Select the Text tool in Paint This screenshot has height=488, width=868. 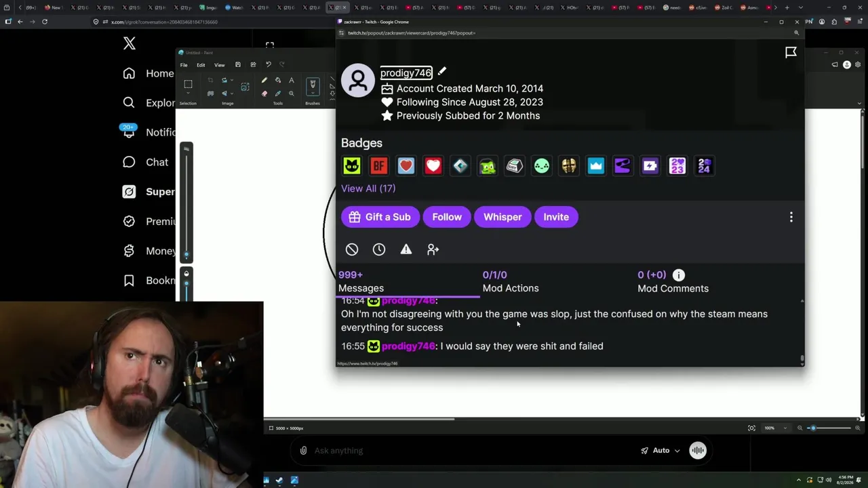click(292, 81)
